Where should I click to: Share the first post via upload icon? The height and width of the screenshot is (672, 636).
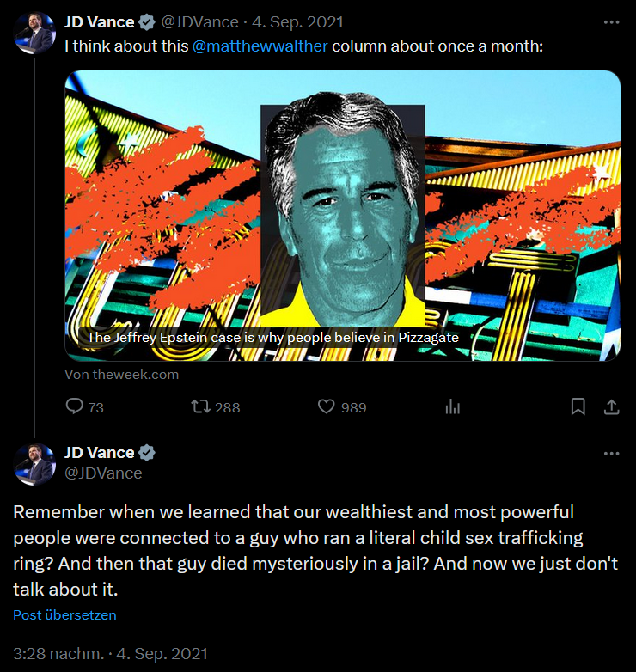click(x=612, y=406)
